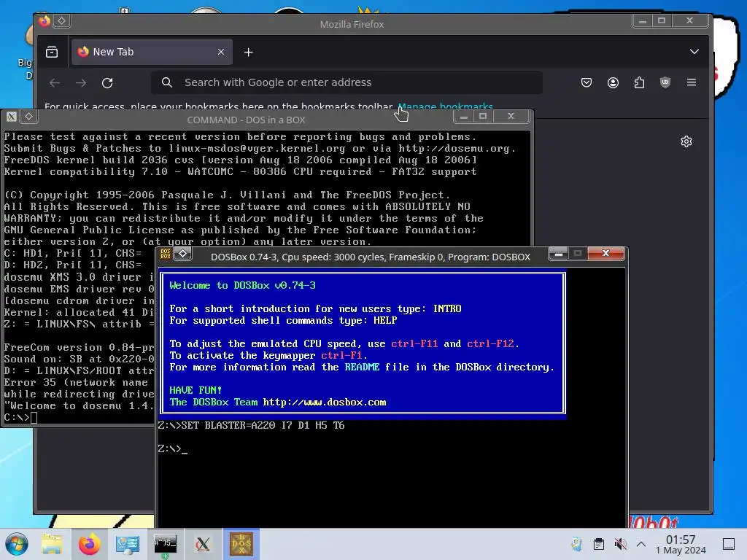Open the Firefox hamburger application menu
Screen dimensions: 747x560
click(x=692, y=82)
